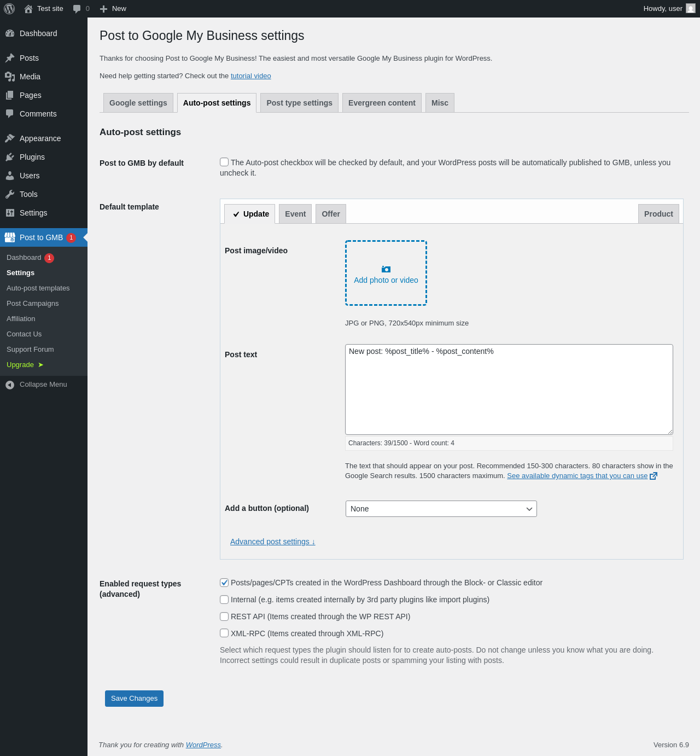Open Auto-post templates in submenu
The height and width of the screenshot is (756, 700).
38,288
